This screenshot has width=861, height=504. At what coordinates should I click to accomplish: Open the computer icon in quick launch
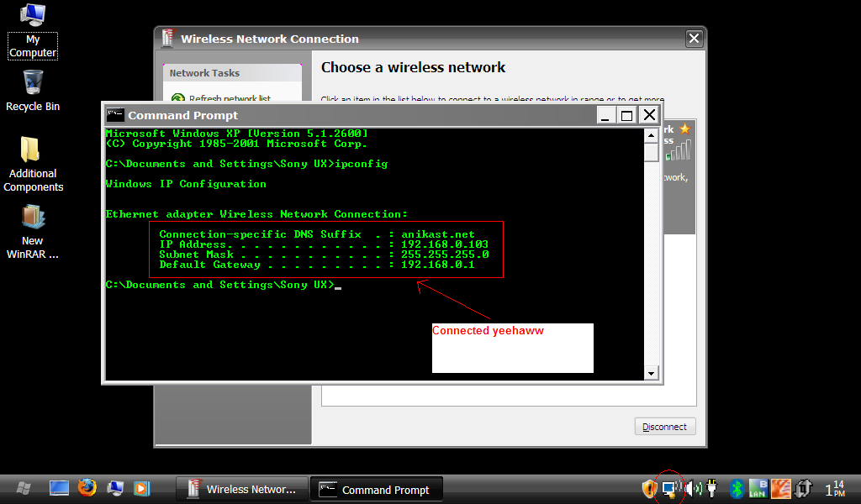(x=115, y=488)
